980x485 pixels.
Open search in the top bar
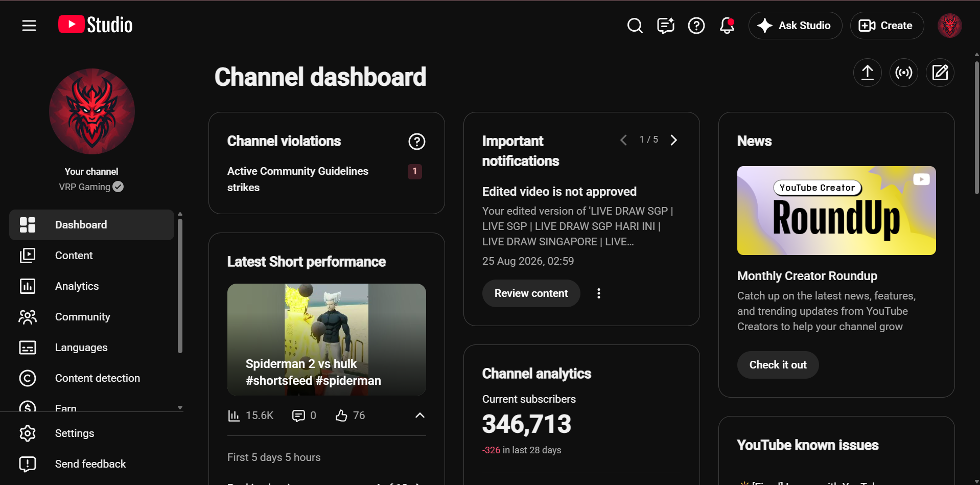point(635,26)
